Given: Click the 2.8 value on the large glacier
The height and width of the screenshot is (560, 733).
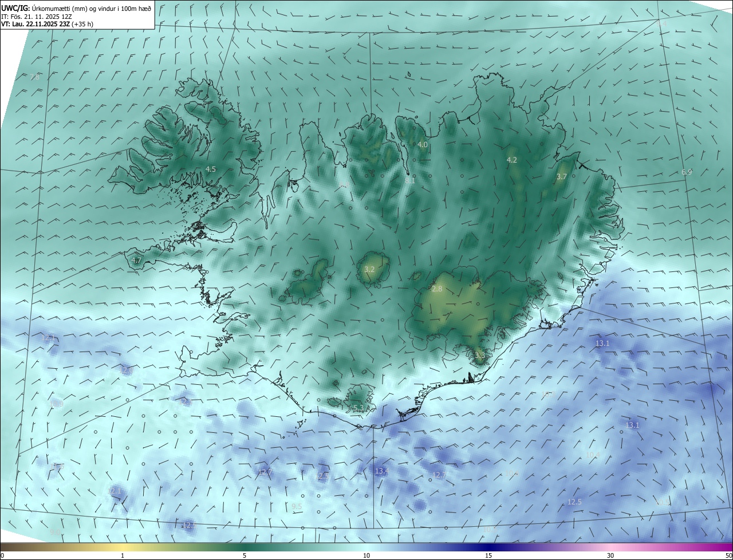Looking at the screenshot, I should point(437,289).
